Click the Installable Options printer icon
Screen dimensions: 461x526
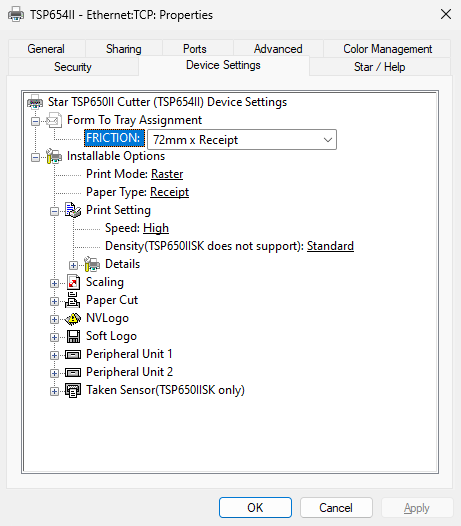pyautogui.click(x=54, y=156)
